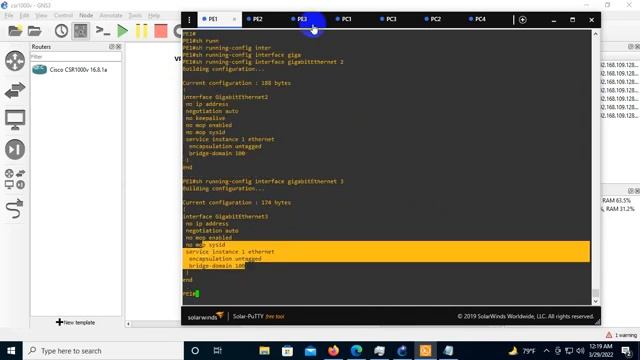Open the Windows Start menu

click(11, 351)
